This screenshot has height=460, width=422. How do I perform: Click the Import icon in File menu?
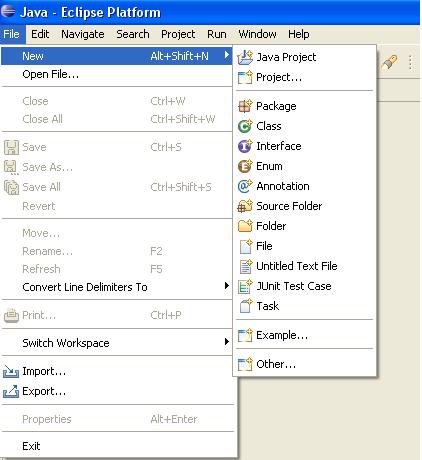11,371
